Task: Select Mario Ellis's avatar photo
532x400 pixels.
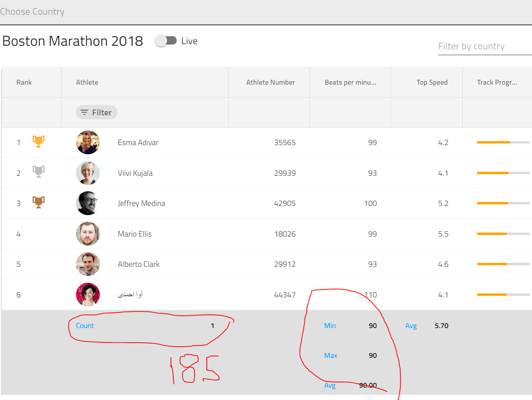Action: tap(88, 234)
